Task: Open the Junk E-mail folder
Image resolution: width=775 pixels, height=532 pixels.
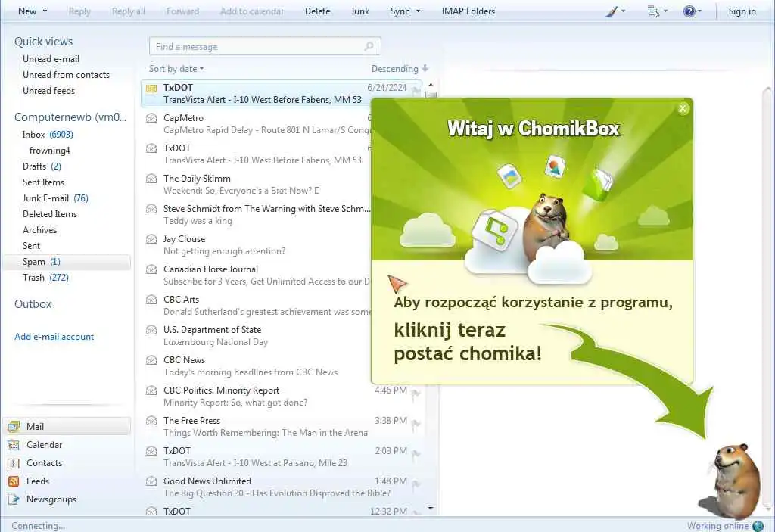Action: point(55,198)
